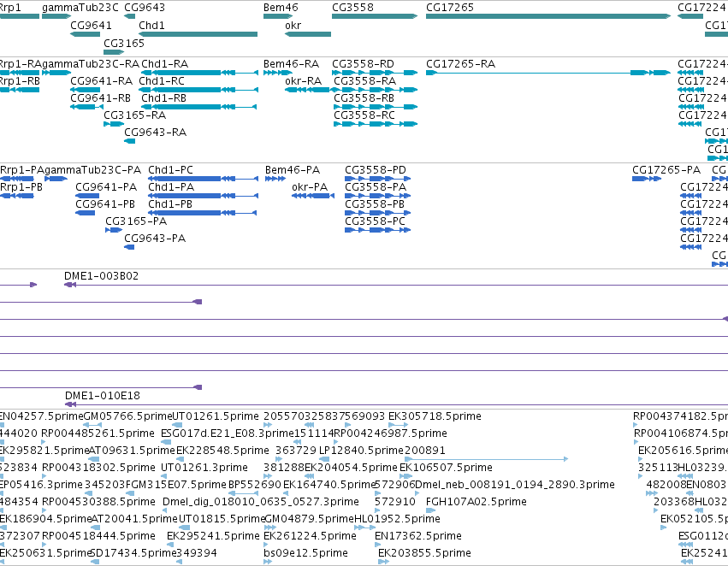
Task: Click the okr gene label
Action: (293, 25)
